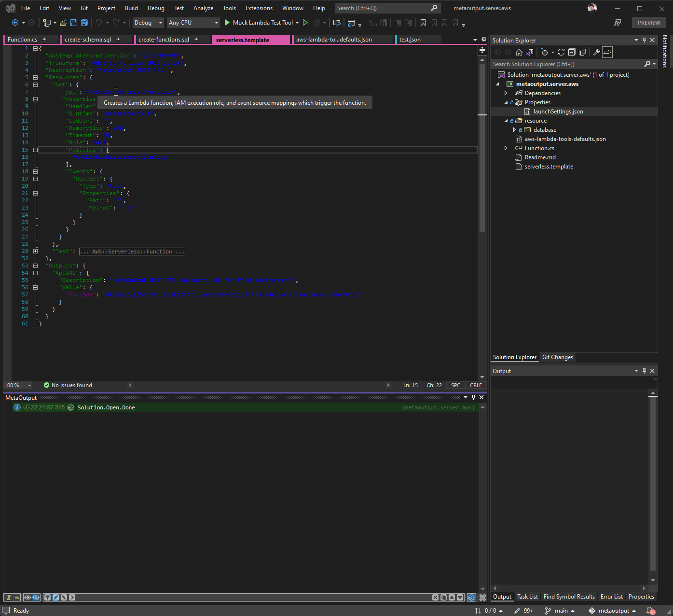Image resolution: width=673 pixels, height=616 pixels.
Task: Click the Navigate Backward arrow in toolbar
Action: click(x=14, y=23)
